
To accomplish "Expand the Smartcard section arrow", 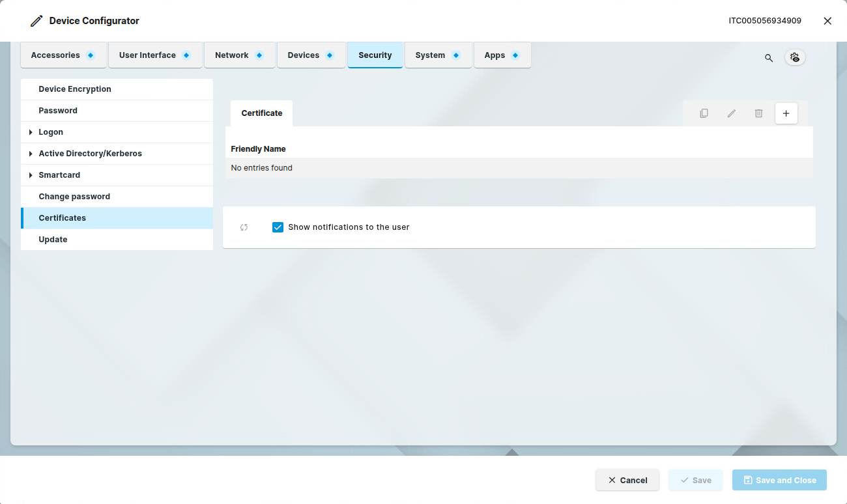I will pos(31,175).
